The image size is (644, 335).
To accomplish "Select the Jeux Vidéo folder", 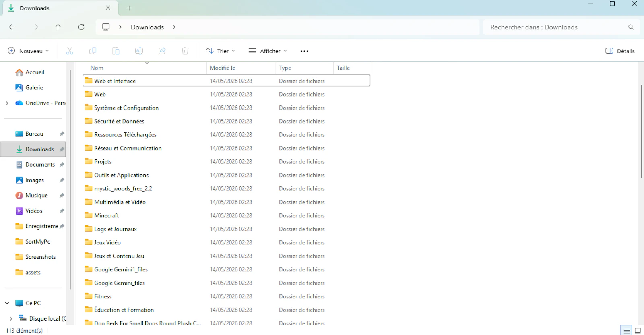I will click(x=226, y=243).
